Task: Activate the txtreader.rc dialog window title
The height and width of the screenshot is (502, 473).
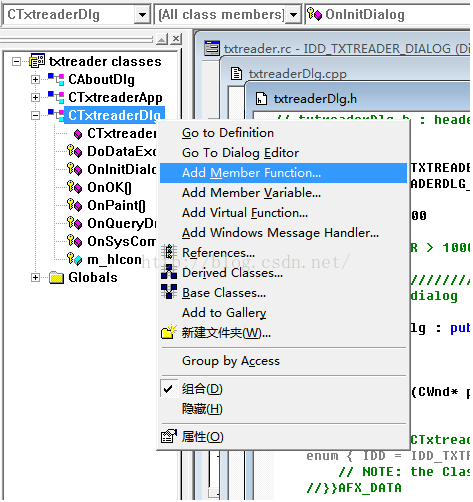Action: tap(347, 49)
